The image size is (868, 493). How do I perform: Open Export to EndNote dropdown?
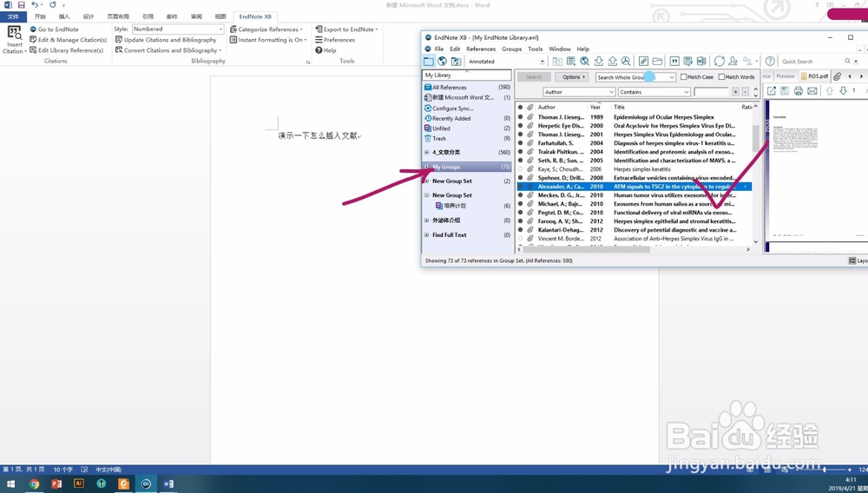tap(346, 30)
